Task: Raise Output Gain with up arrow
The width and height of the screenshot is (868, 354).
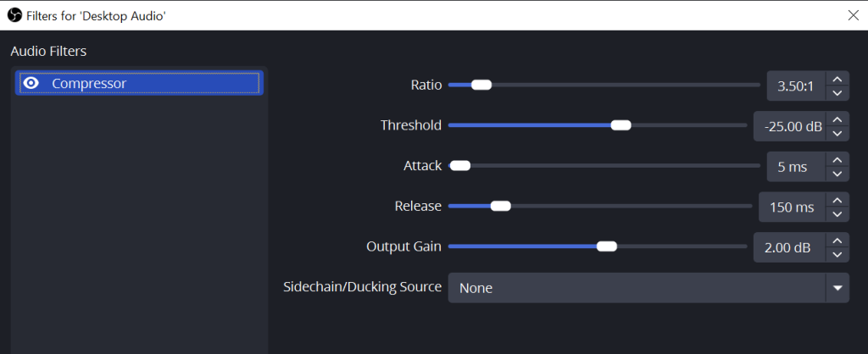Action: point(837,240)
